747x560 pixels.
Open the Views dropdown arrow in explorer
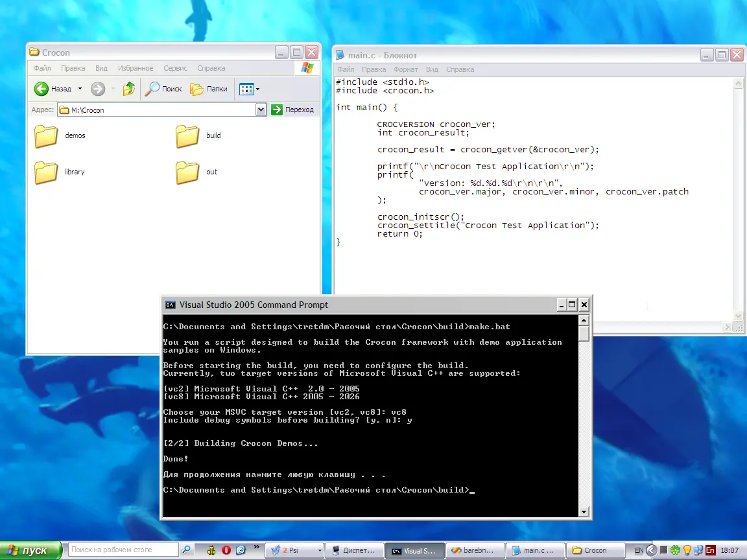coord(257,89)
